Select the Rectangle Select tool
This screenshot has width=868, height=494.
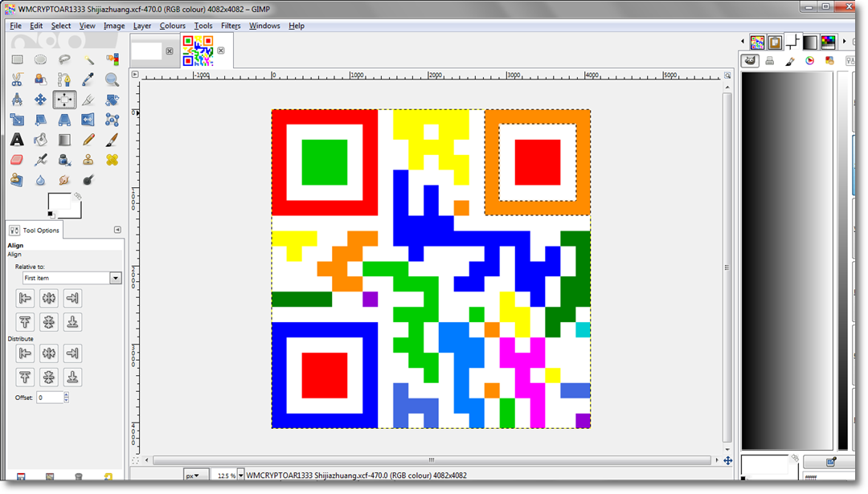[17, 59]
